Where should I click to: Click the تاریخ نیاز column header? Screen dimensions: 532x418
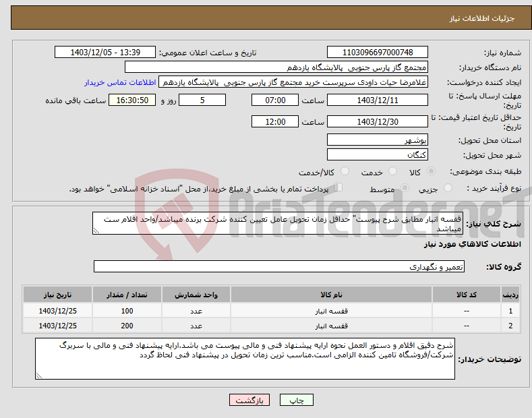point(57,295)
